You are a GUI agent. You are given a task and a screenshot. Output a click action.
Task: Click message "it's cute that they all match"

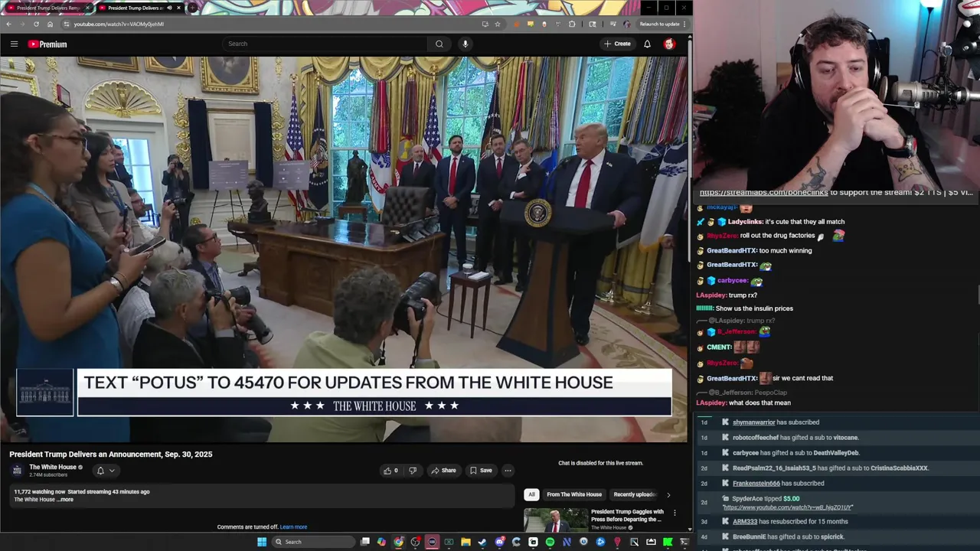click(805, 222)
